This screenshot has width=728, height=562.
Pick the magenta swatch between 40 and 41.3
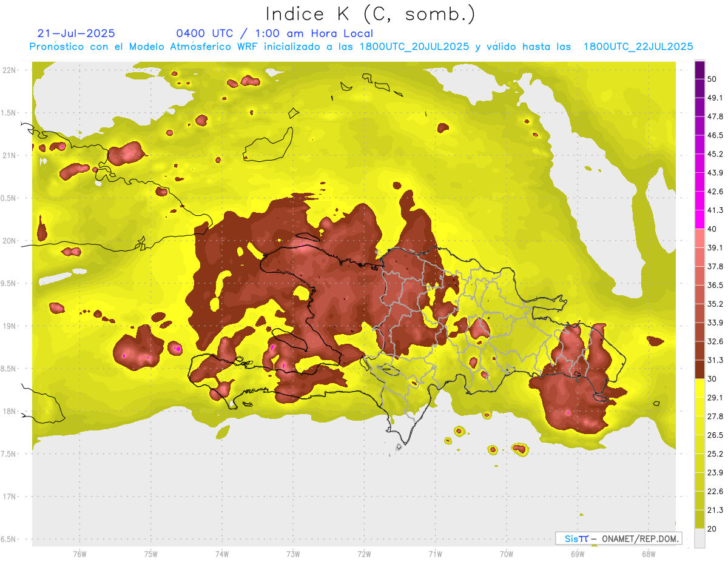(x=699, y=219)
